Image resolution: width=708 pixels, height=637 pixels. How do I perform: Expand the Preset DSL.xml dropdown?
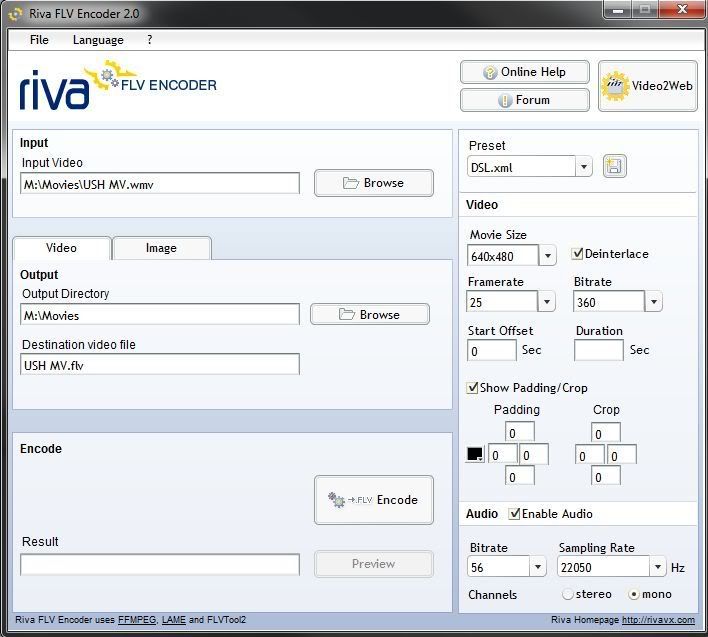click(583, 167)
